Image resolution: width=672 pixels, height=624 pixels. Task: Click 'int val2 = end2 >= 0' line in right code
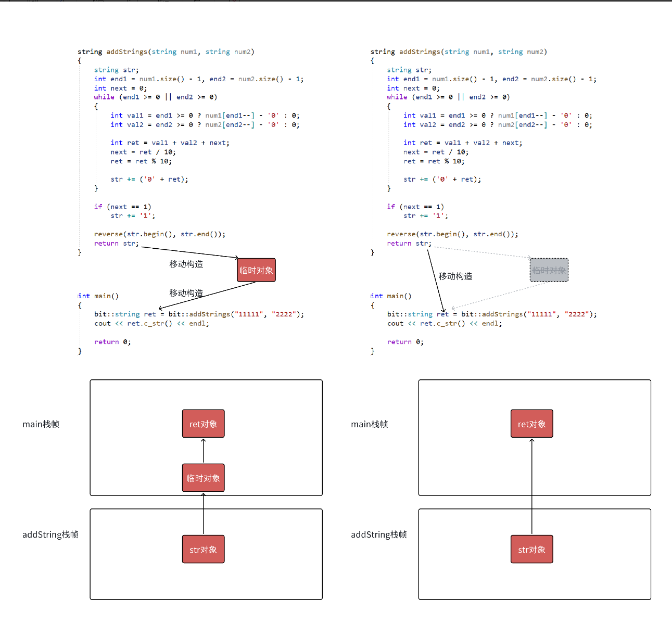(498, 124)
